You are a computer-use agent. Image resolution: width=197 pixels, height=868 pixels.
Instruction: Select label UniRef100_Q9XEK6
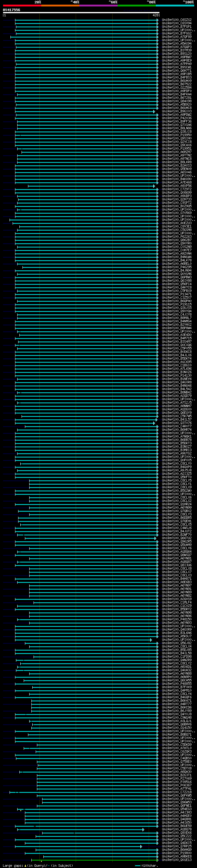(x=177, y=833)
